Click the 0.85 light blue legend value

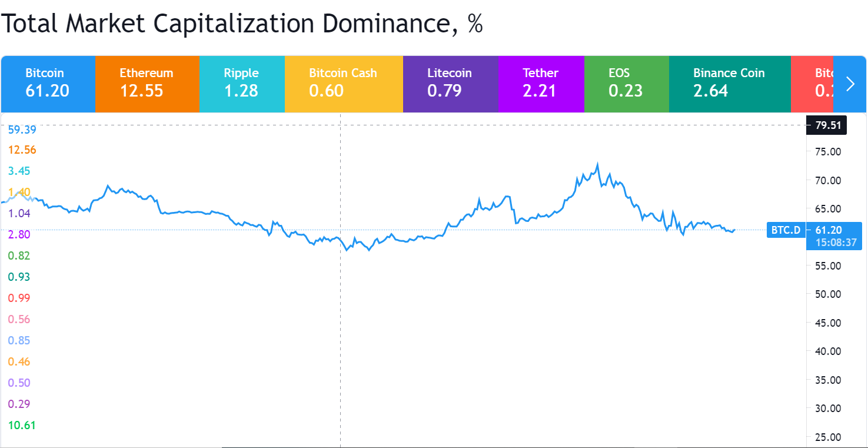19,340
